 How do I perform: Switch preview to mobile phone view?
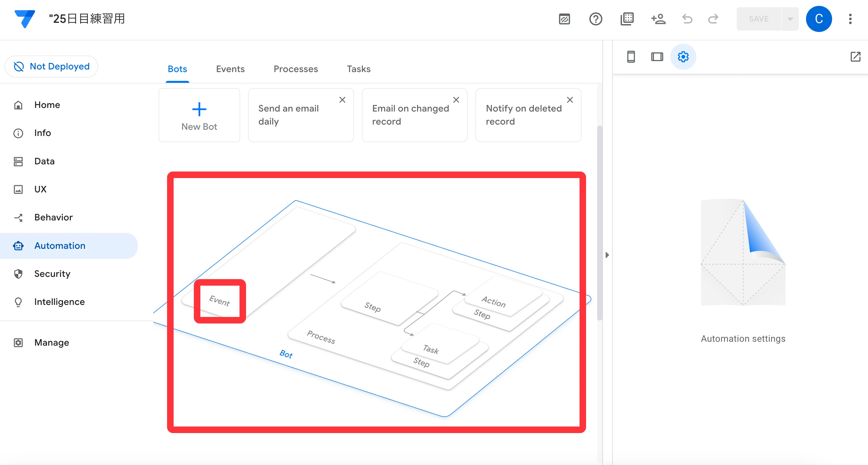631,56
